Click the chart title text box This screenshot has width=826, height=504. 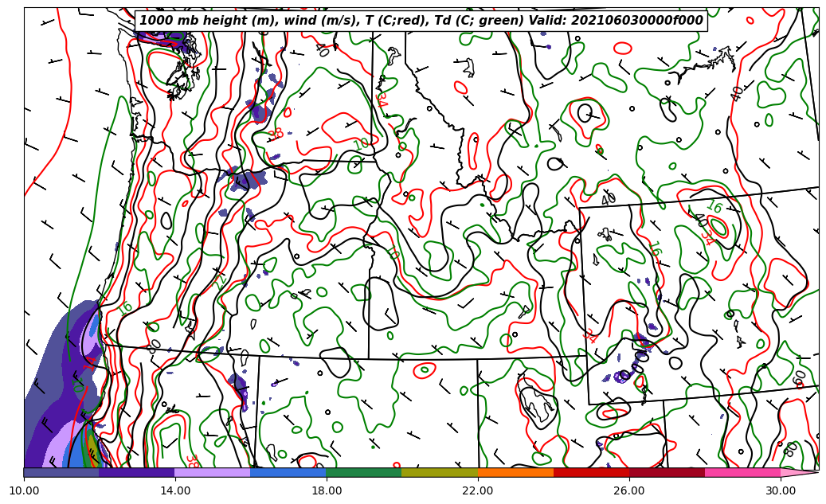pyautogui.click(x=421, y=21)
